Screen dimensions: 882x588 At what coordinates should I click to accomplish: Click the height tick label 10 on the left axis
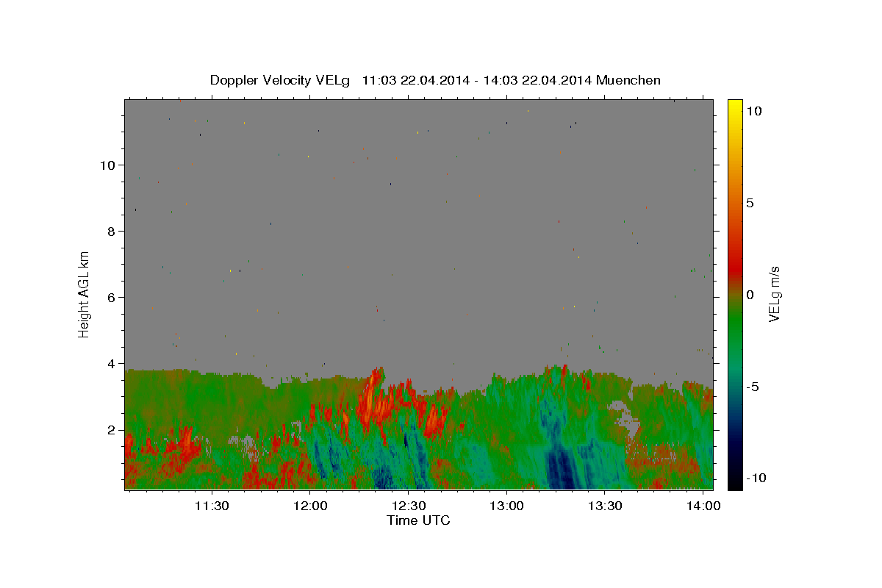(x=109, y=165)
